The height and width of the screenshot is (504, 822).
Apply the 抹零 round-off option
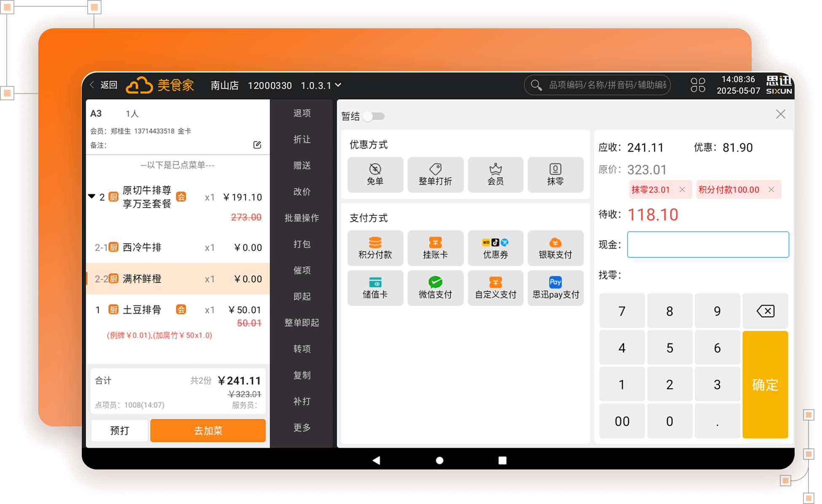555,174
